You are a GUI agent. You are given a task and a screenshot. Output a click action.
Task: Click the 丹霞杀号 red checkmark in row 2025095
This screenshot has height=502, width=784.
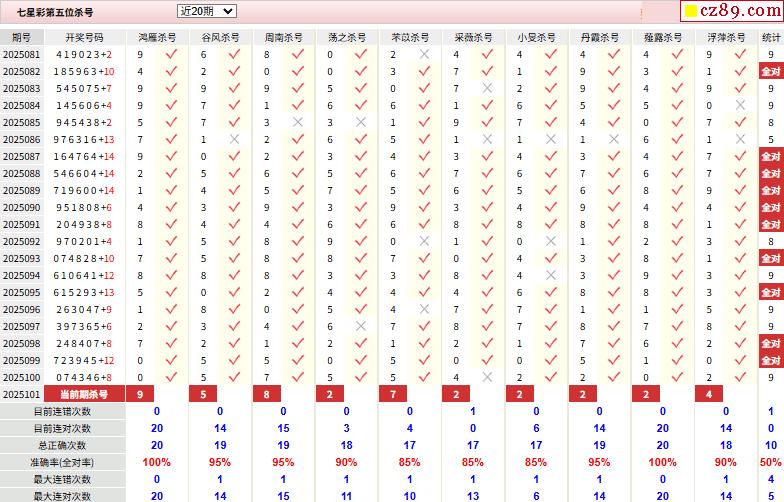pyautogui.click(x=614, y=292)
